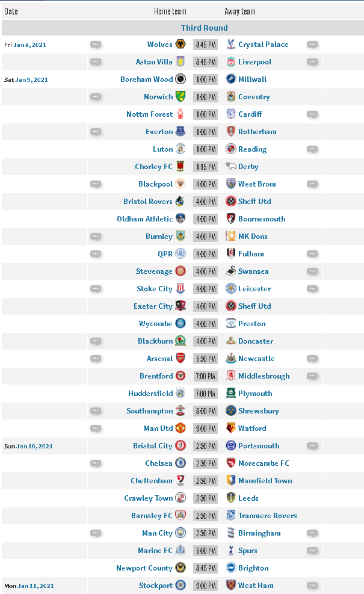
Task: Open the Everton team page
Action: 159,131
